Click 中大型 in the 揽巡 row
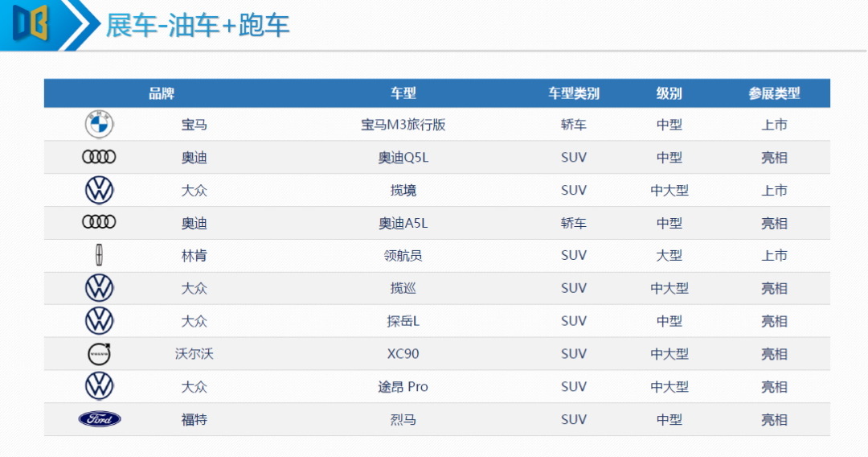This screenshot has width=868, height=457. (669, 288)
